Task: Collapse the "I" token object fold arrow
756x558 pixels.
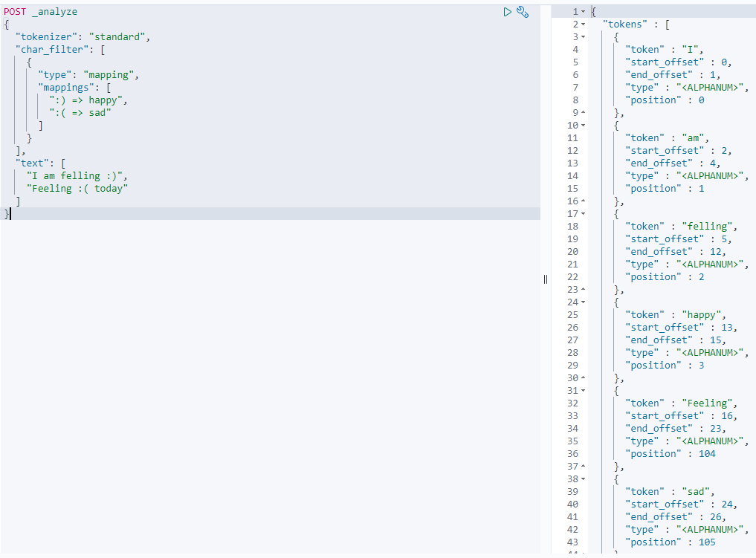Action: click(x=584, y=37)
